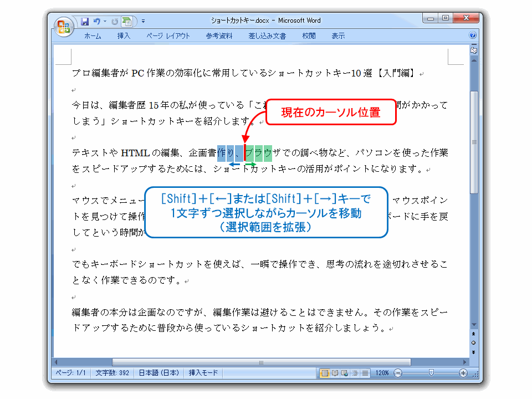The image size is (532, 399).
Task: Click the Save icon in Quick Access
Action: pyautogui.click(x=84, y=22)
